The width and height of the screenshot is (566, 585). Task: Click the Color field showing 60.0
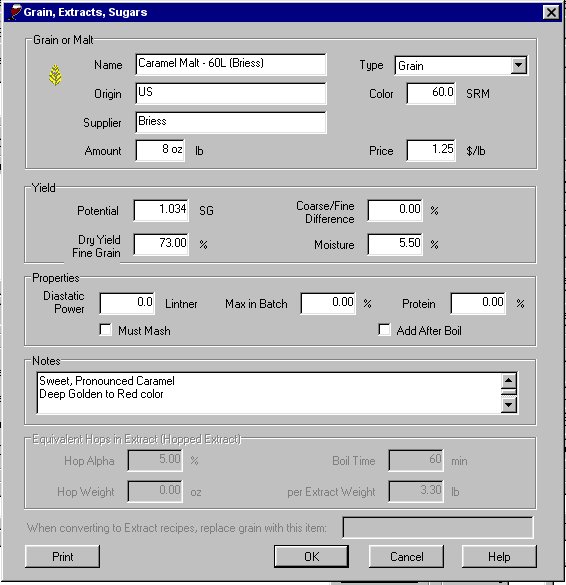click(431, 93)
